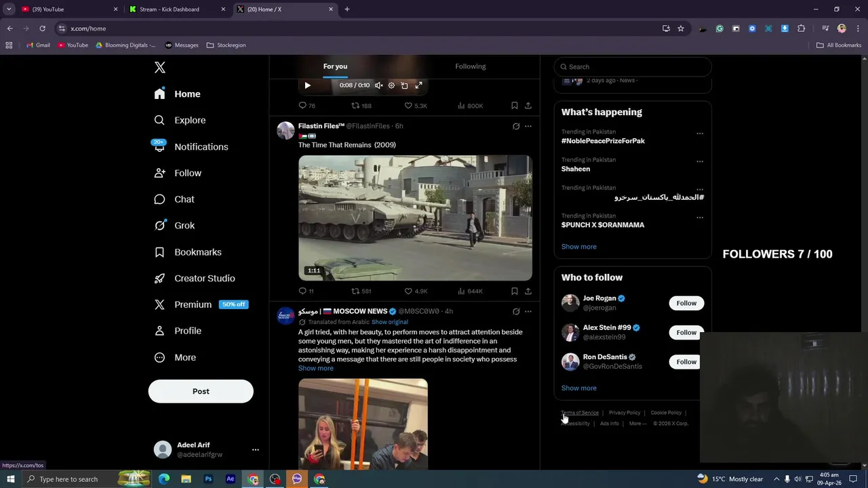Open the tank video thumbnail
Screen dimensions: 868x488
click(x=416, y=218)
